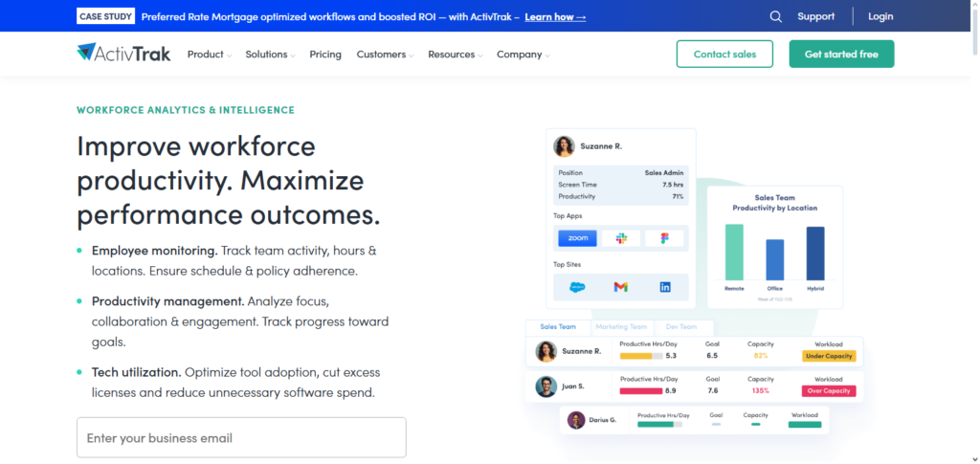This screenshot has width=980, height=464.
Task: Click Sales Team Productivity by Location title
Action: coord(775,203)
